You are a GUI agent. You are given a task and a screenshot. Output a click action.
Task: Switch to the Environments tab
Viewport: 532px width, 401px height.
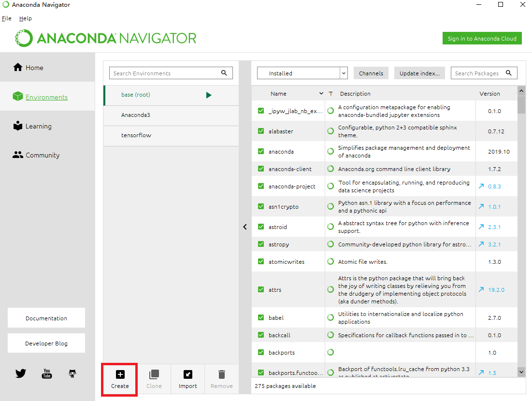pos(47,96)
